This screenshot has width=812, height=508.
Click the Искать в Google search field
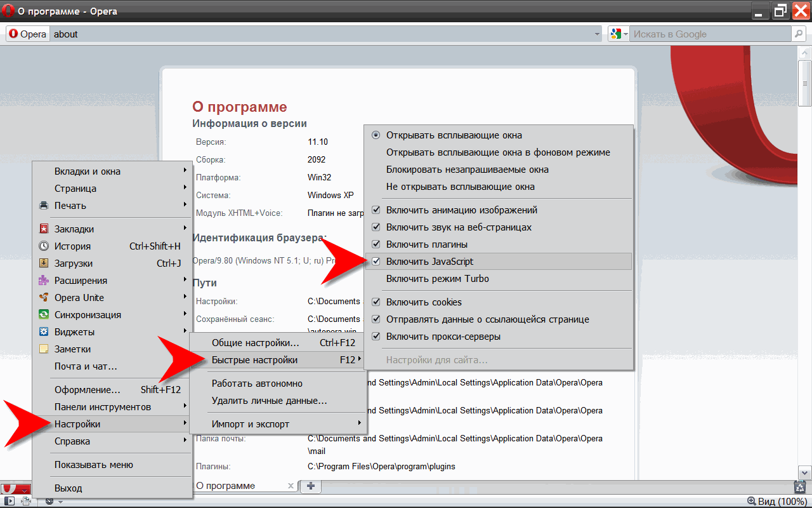coord(710,34)
